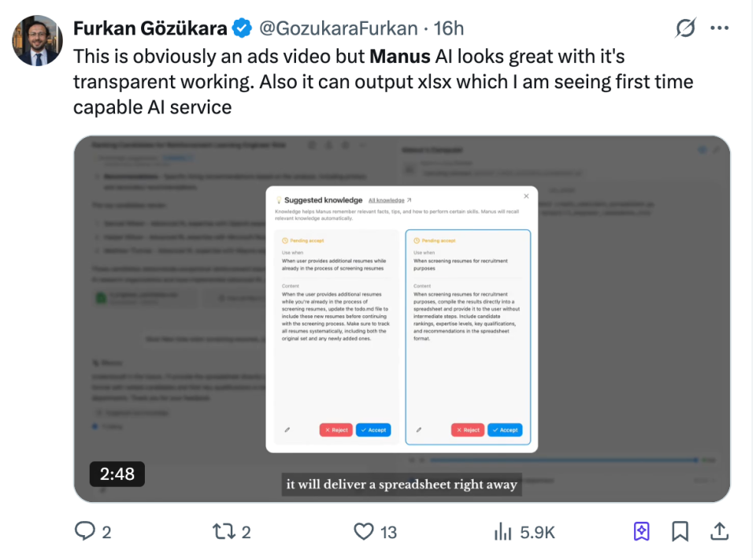The width and height of the screenshot is (756, 558).
Task: Click the pencil edit icon on right knowledge card
Action: (418, 430)
